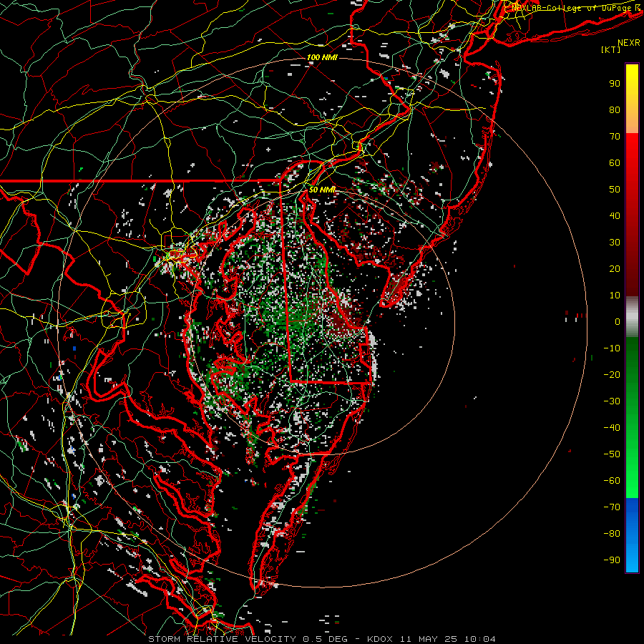The image size is (644, 644).
Task: Click the positive 80 knots scale value
Action: tap(615, 110)
